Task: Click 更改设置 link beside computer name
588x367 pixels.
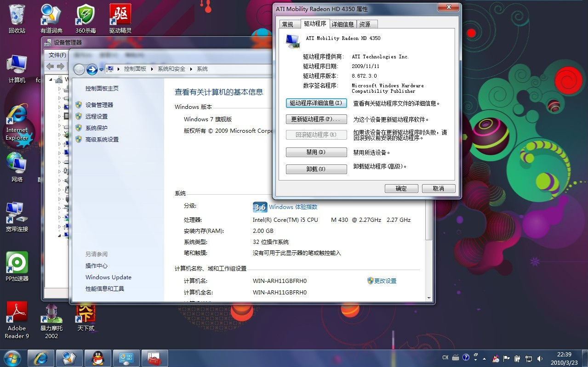Action: tap(385, 281)
